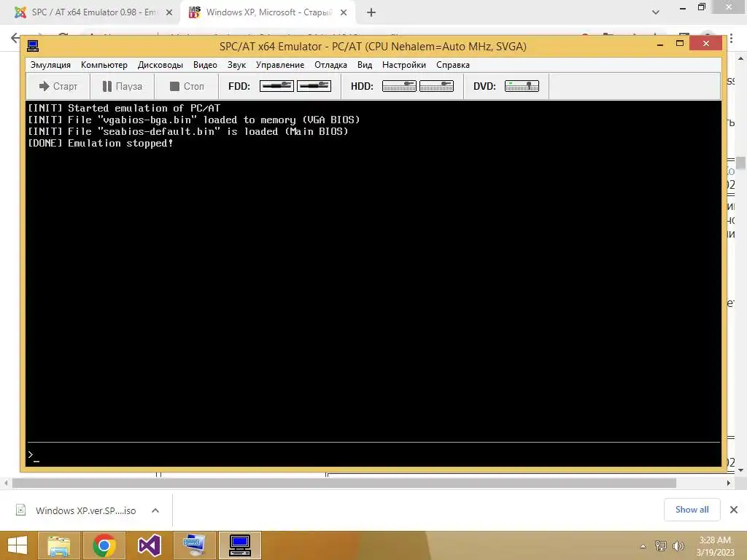Close the SPC/AT emulator window
Screen dimensions: 747x560
pos(705,44)
